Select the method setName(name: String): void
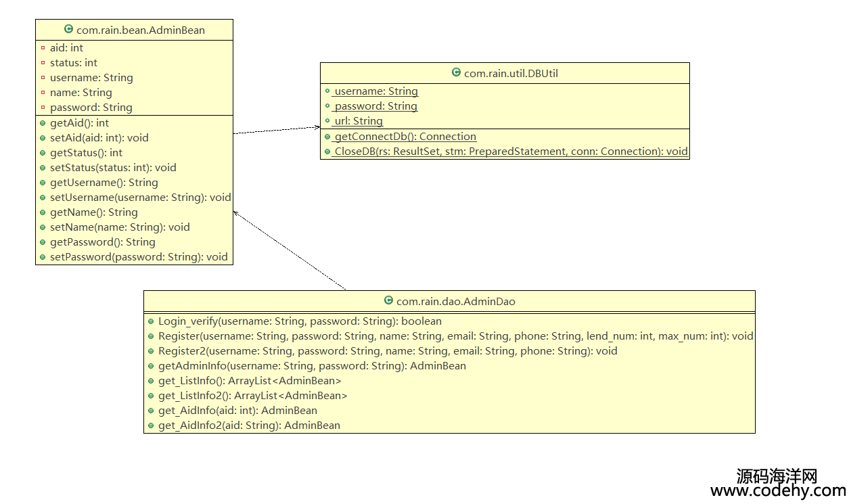Viewport: 849px width, 504px height. pyautogui.click(x=120, y=227)
